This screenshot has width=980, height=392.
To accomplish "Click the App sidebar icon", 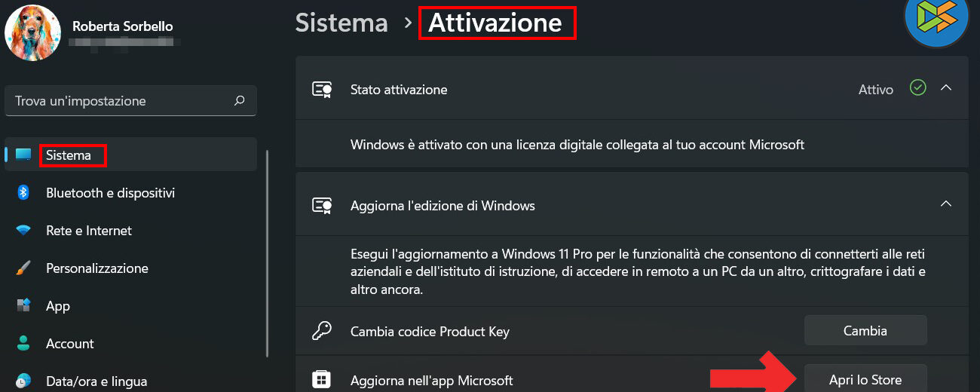I will 23,306.
